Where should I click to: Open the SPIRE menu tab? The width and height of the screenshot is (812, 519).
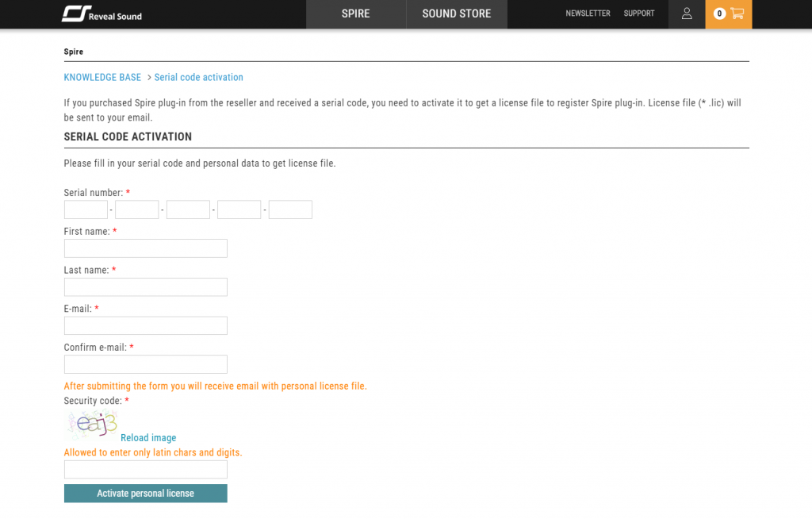[355, 13]
